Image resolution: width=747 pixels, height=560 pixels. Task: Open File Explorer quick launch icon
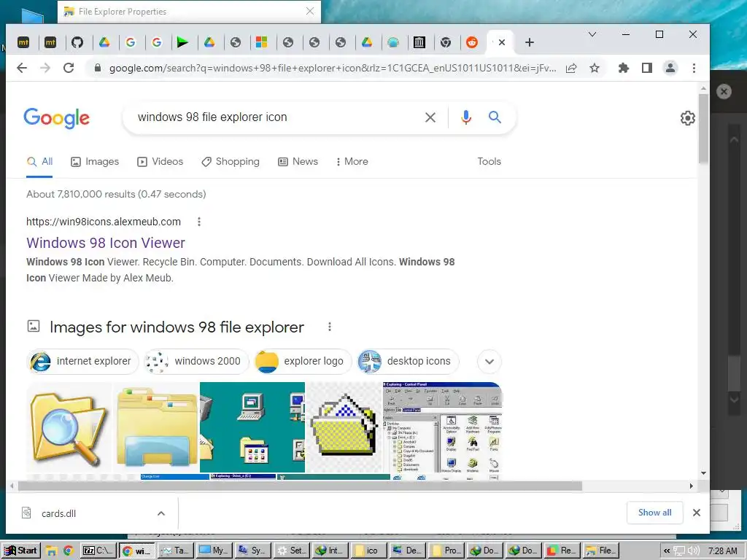pyautogui.click(x=52, y=551)
